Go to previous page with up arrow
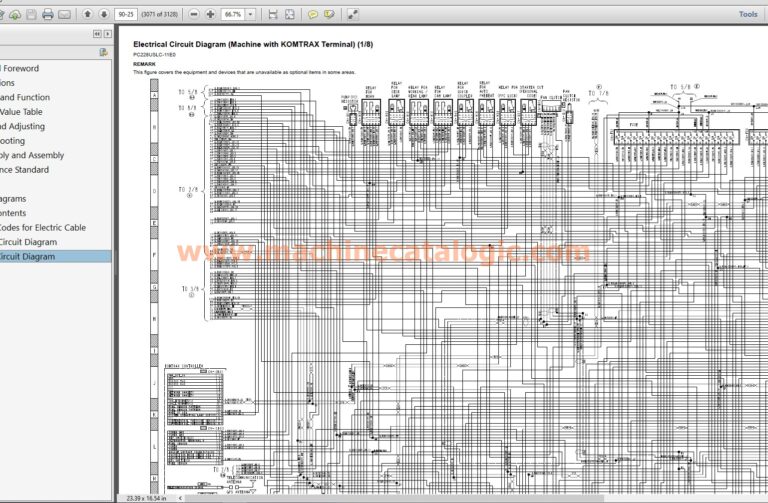The image size is (768, 503). pos(87,14)
